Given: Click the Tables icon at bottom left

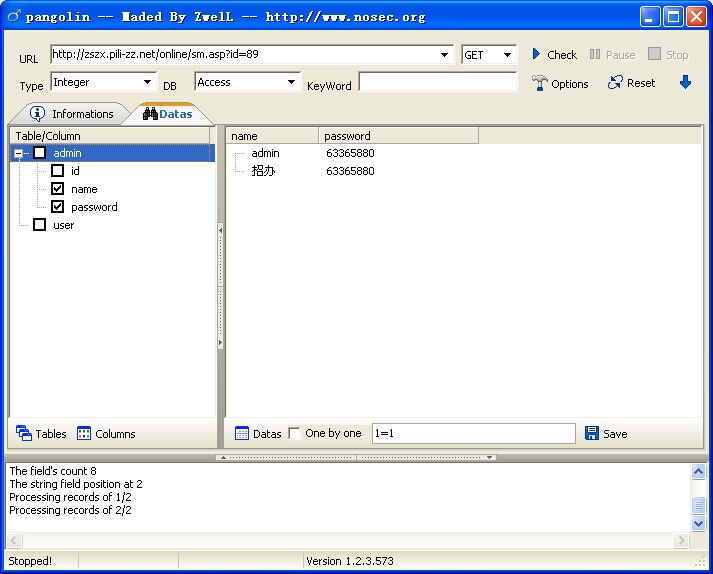Looking at the screenshot, I should coord(24,433).
